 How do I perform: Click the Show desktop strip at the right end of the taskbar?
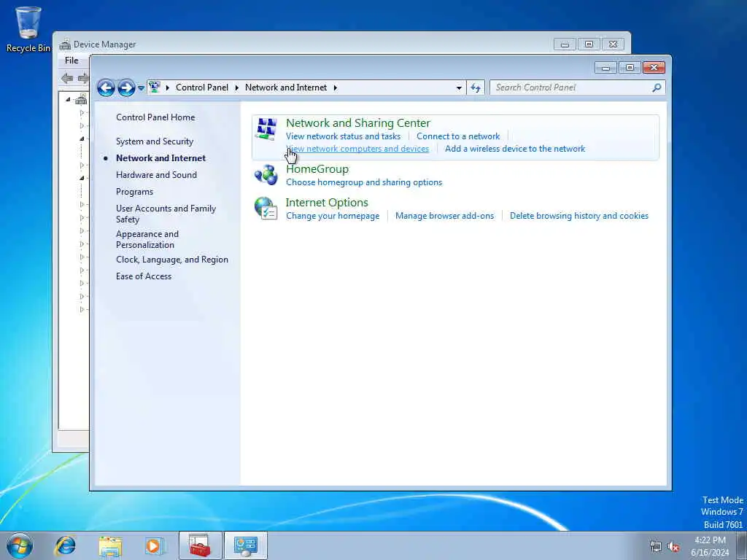tap(742, 545)
